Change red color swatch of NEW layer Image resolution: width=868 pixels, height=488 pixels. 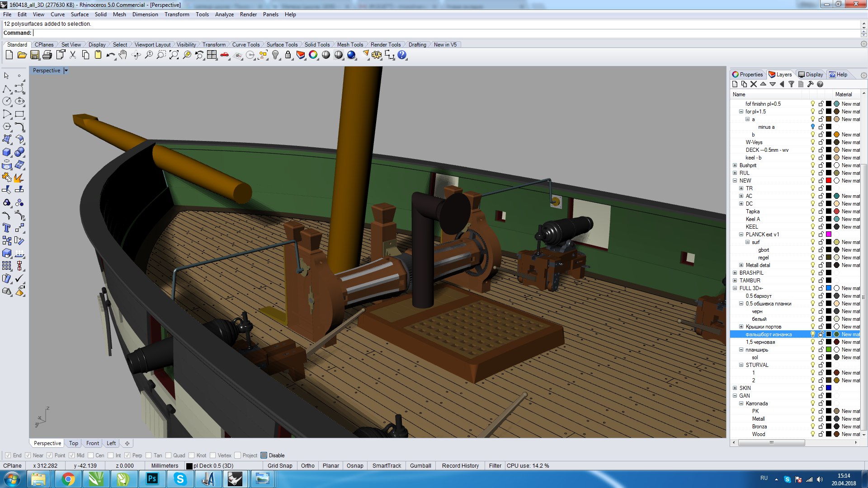pos(829,181)
